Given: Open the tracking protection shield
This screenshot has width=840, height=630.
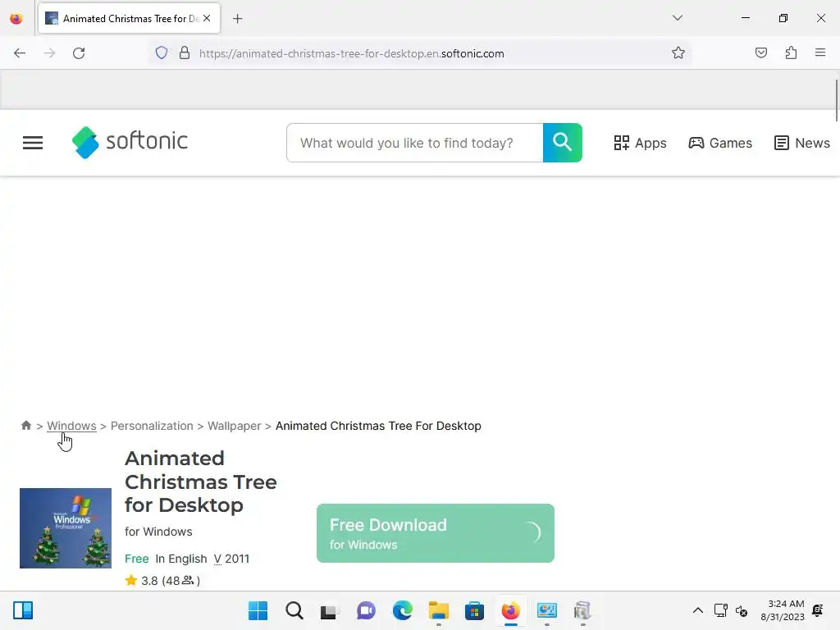Looking at the screenshot, I should tap(162, 53).
